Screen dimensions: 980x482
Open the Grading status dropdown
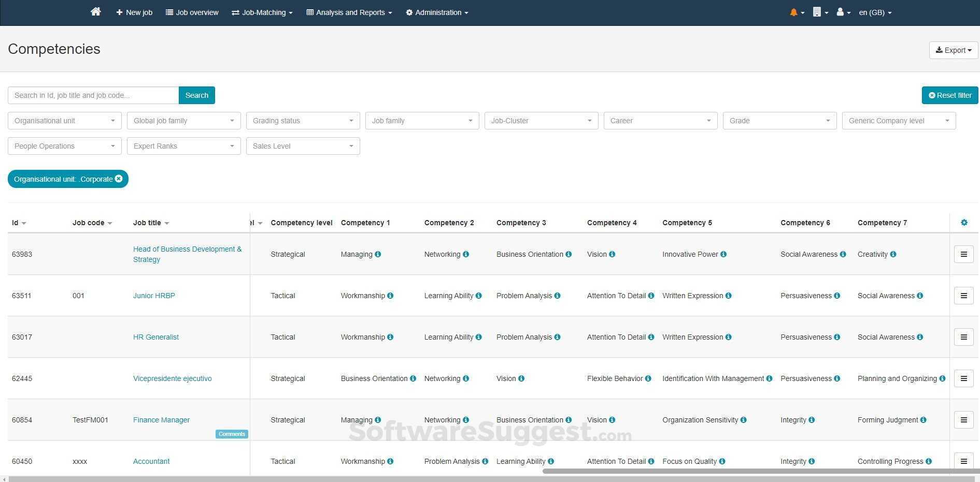point(303,121)
